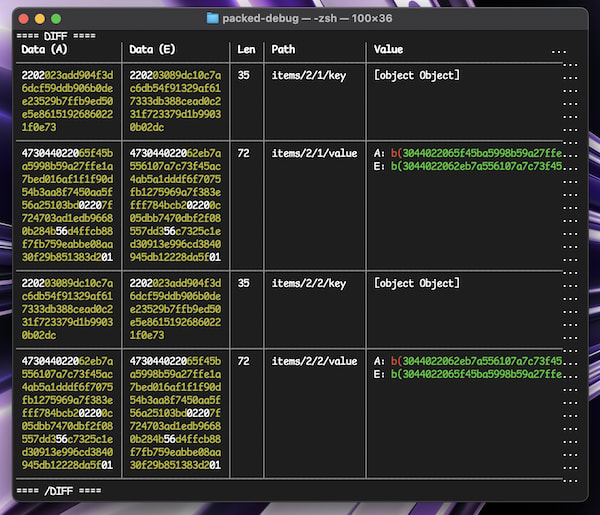The image size is (600, 515).
Task: Click the 'Path' column header
Action: [283, 49]
